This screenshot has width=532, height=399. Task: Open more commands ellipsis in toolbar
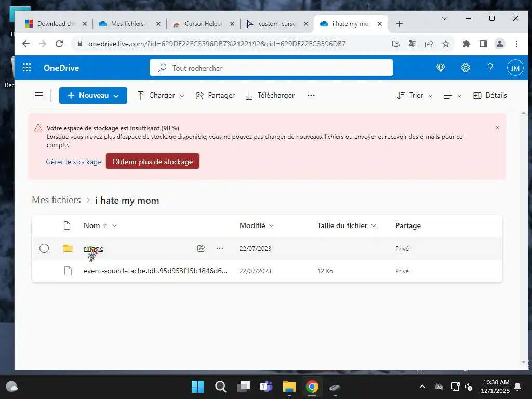click(311, 96)
